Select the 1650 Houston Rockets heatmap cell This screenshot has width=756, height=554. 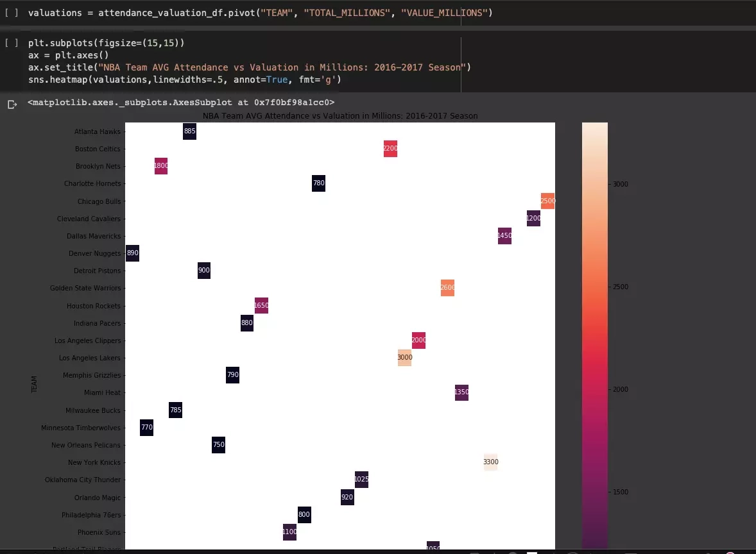click(x=261, y=305)
